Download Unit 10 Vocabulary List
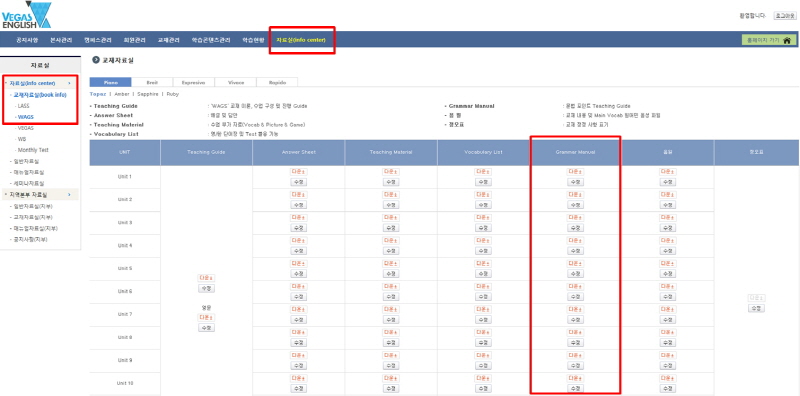Viewport: 800px width, 396px height. (x=483, y=378)
